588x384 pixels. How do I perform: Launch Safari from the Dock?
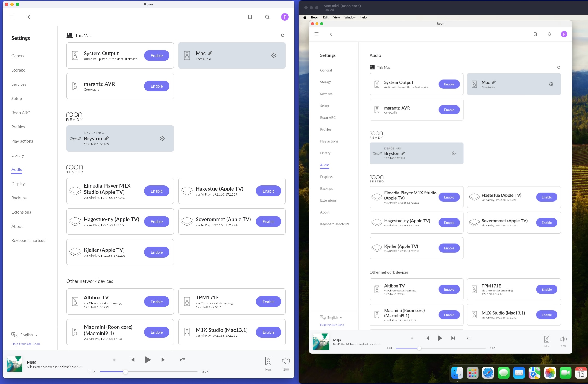point(488,373)
